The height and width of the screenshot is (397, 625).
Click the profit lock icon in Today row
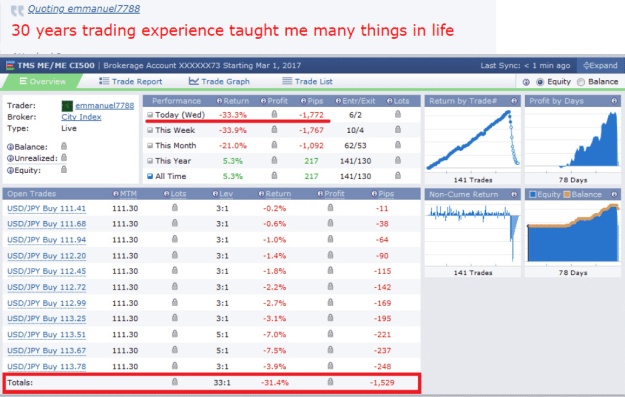coord(274,114)
